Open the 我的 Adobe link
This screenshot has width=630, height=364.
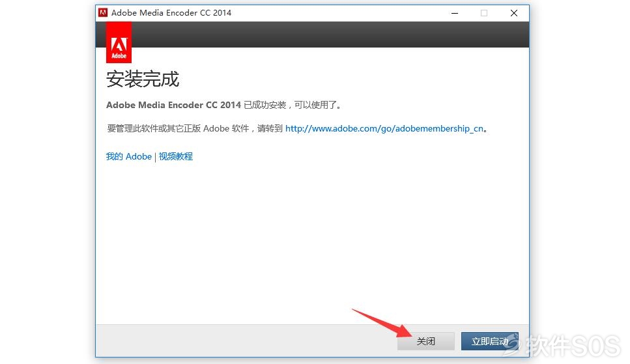click(x=128, y=156)
